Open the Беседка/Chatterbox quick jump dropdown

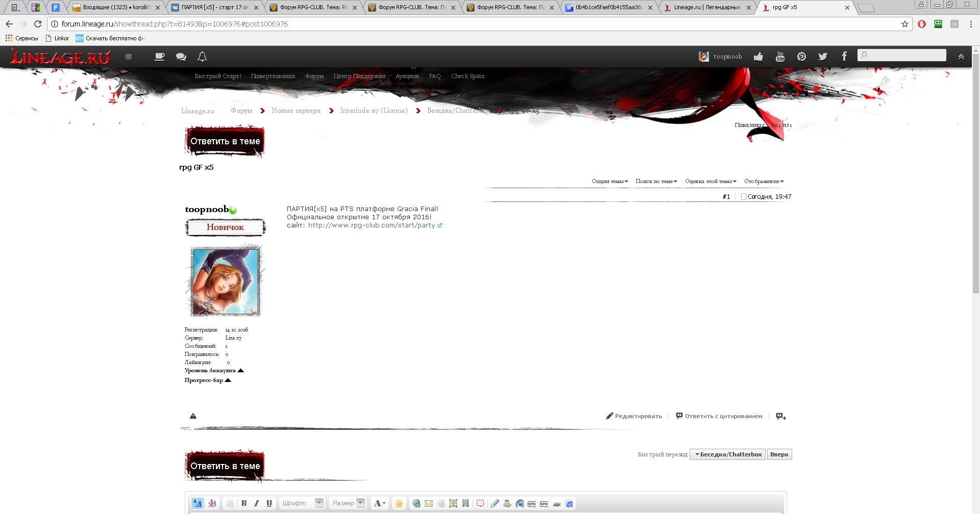pyautogui.click(x=727, y=454)
